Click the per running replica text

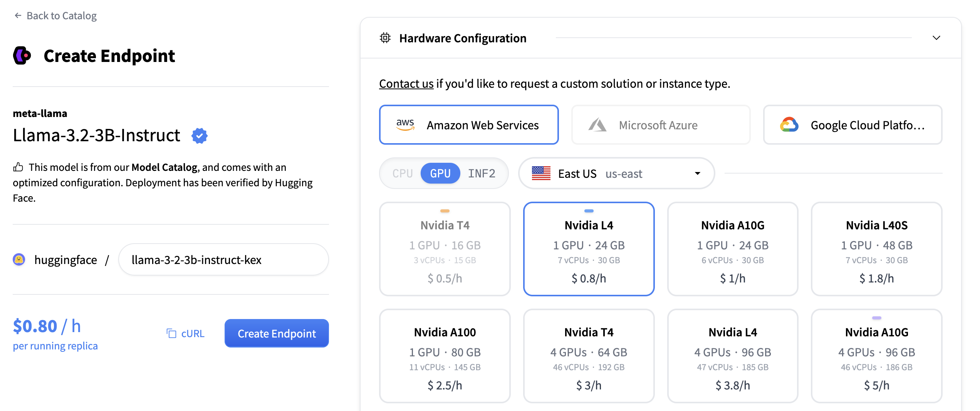pos(55,346)
